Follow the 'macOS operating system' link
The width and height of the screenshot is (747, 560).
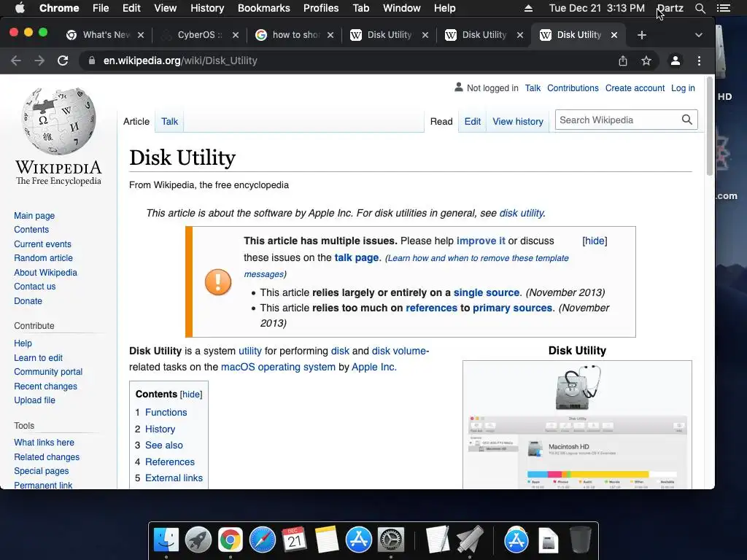coord(278,367)
